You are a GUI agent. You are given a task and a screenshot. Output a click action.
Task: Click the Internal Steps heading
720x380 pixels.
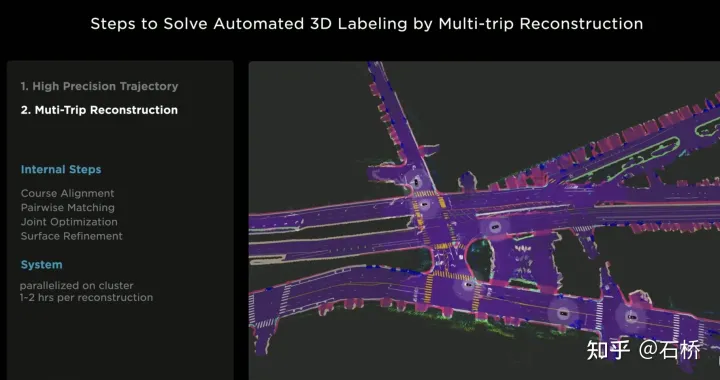(x=61, y=169)
